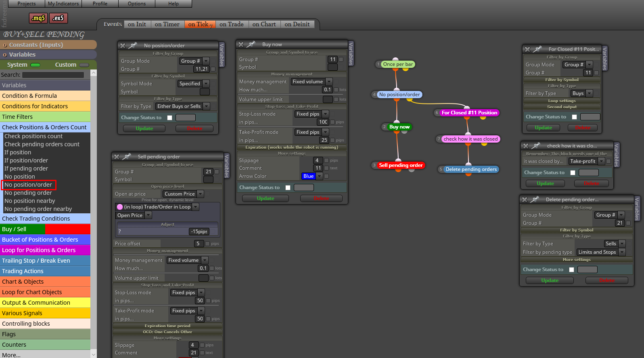Toggle the System block filter switch
644x358 pixels.
(36, 65)
